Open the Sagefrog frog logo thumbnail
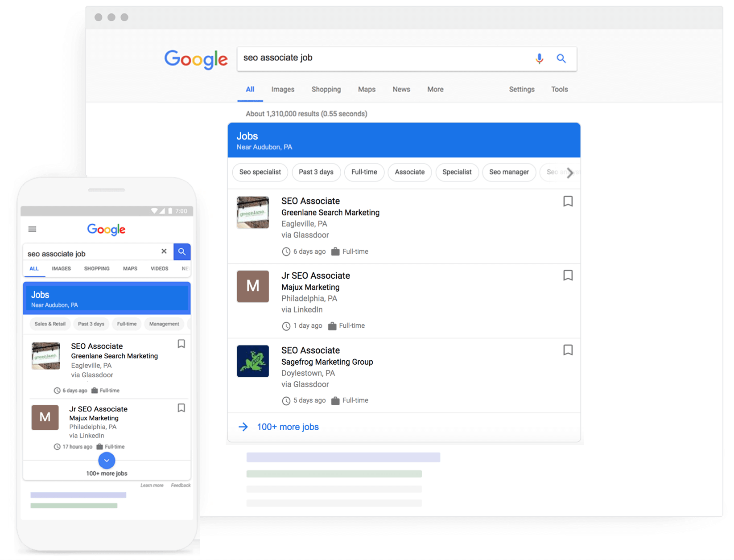 click(x=253, y=361)
